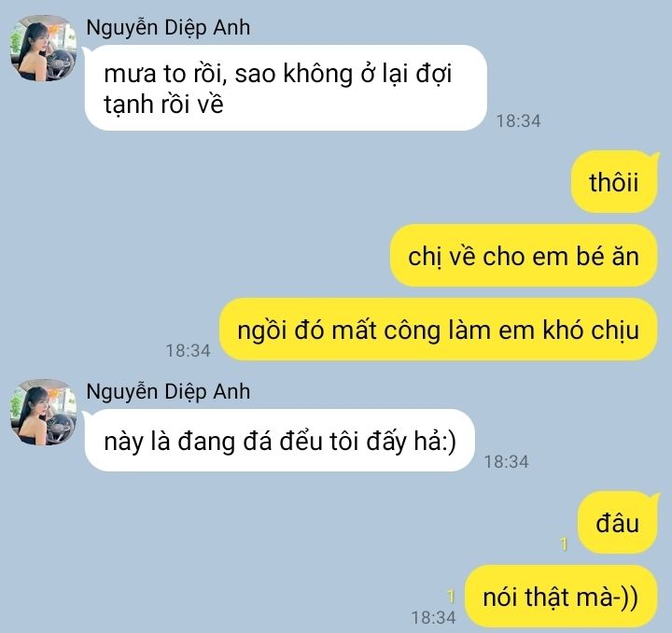Tap the top sender name Nguyễn Diệp Anh
The image size is (672, 633).
168,28
